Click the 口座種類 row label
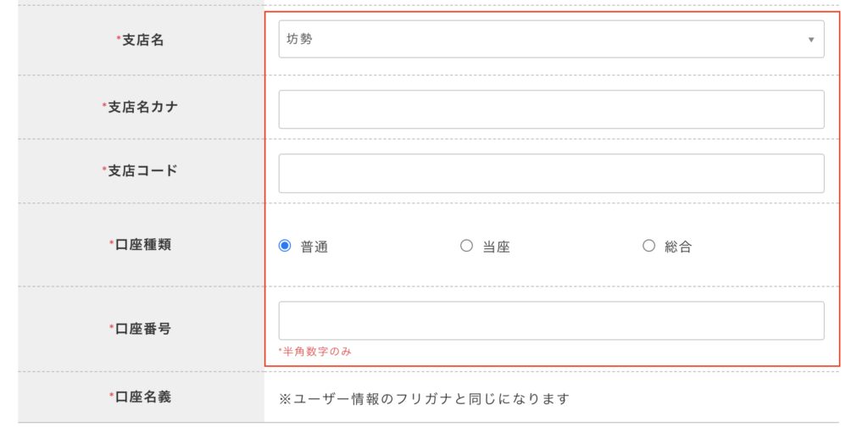868x433 pixels. point(142,245)
